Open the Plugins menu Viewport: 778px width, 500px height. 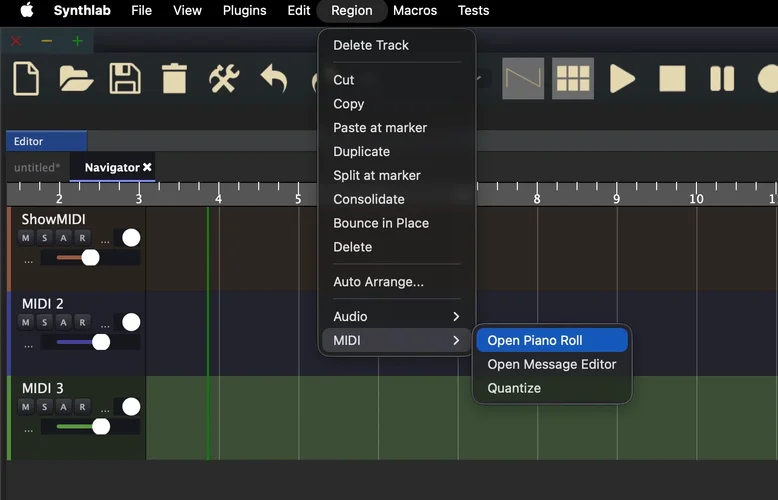click(x=245, y=10)
